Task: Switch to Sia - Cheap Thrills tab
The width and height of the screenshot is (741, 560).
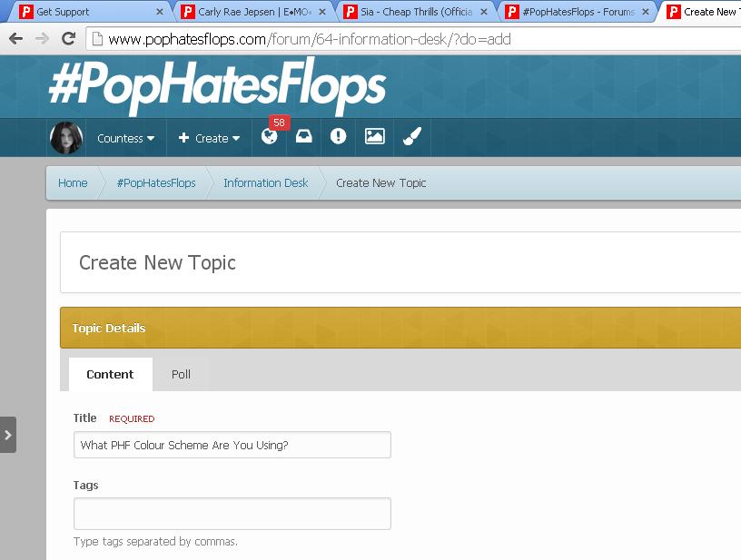Action: coord(416,12)
